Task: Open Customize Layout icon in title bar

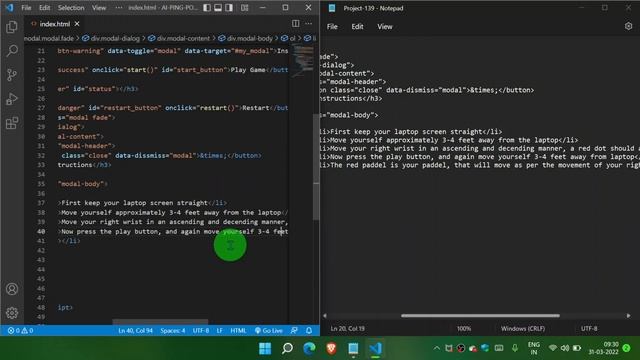Action: [x=244, y=8]
